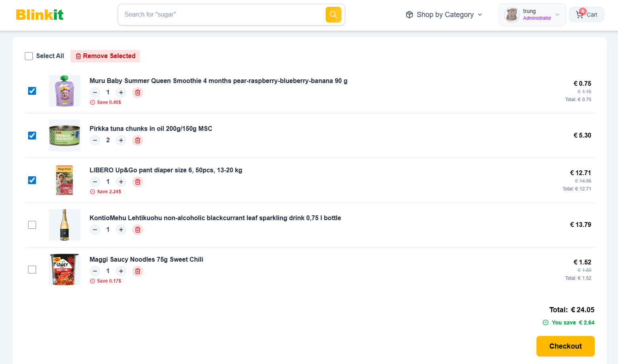Decrease quantity of Muru Baby Smoothie
The width and height of the screenshot is (618, 364).
[95, 92]
